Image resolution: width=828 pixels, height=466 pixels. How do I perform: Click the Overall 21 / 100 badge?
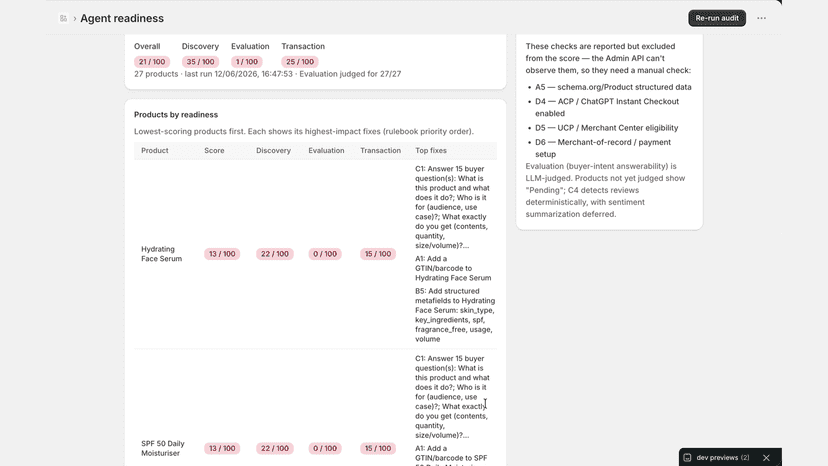(152, 62)
